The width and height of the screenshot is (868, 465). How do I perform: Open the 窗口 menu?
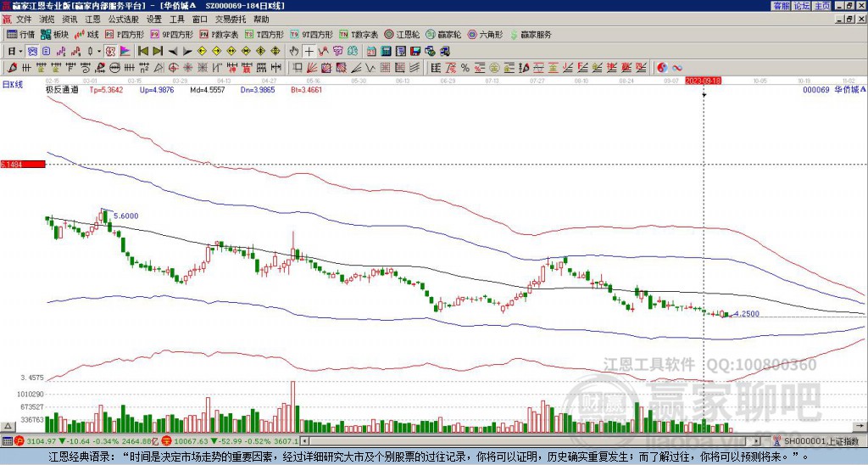200,20
